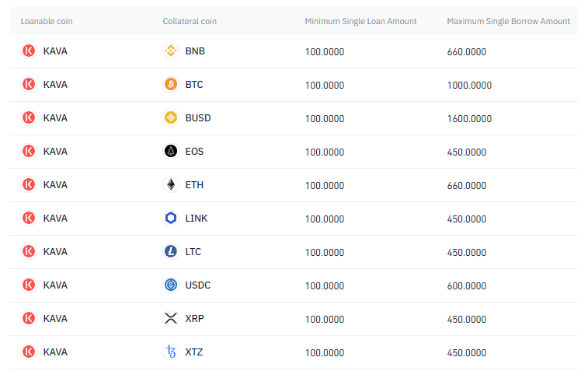Select the BTC collateral label
The image size is (588, 378).
(x=194, y=85)
